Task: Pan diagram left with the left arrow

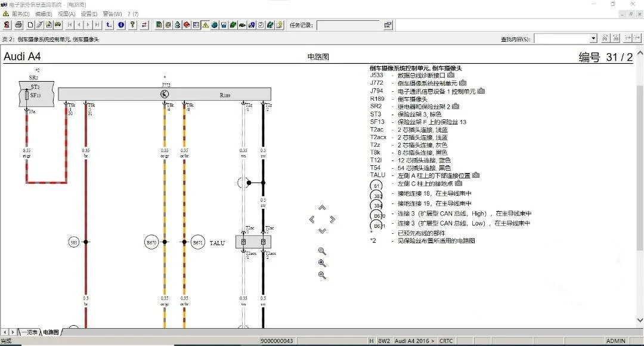Action: [x=312, y=220]
